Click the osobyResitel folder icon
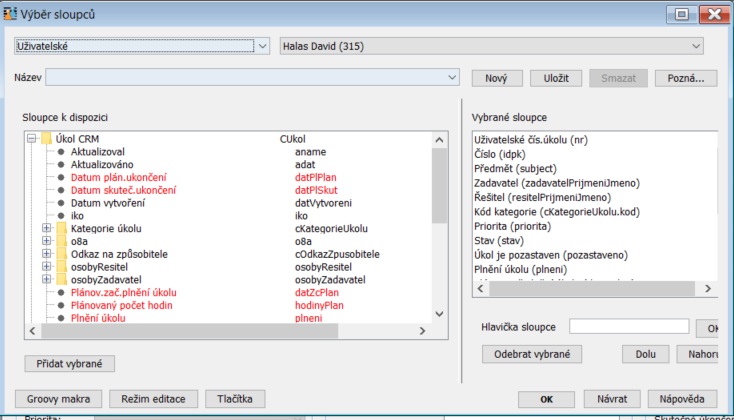Viewport: 734px width, 420px height. coord(61,267)
